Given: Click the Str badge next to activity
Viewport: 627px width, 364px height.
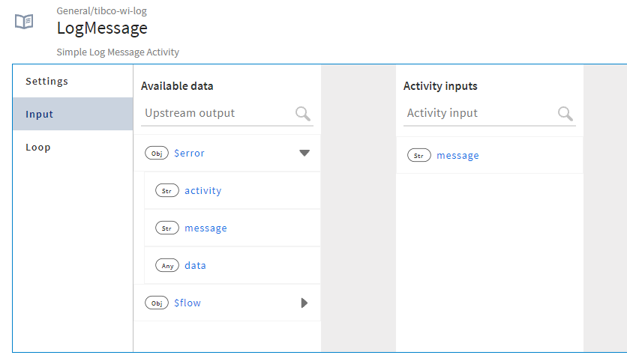Looking at the screenshot, I should [x=166, y=190].
